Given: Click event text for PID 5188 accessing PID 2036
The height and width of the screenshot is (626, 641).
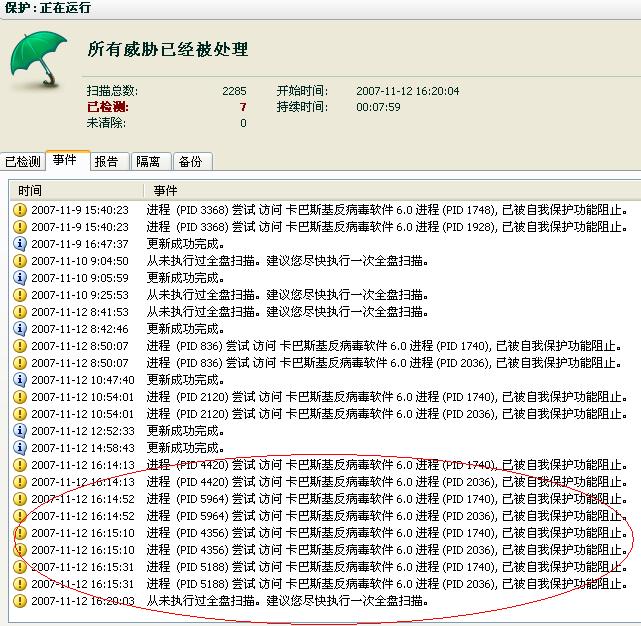Looking at the screenshot, I should click(x=387, y=584).
